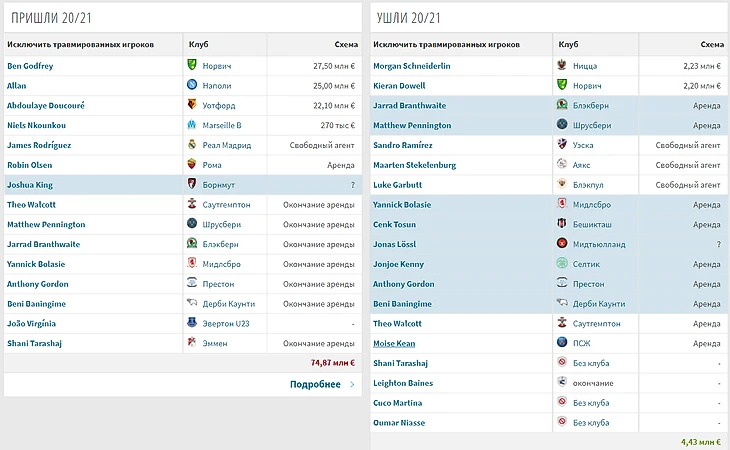Screen dimensions: 730x450
Task: Toggle exclude injured players in arrivals table
Action: [64, 45]
